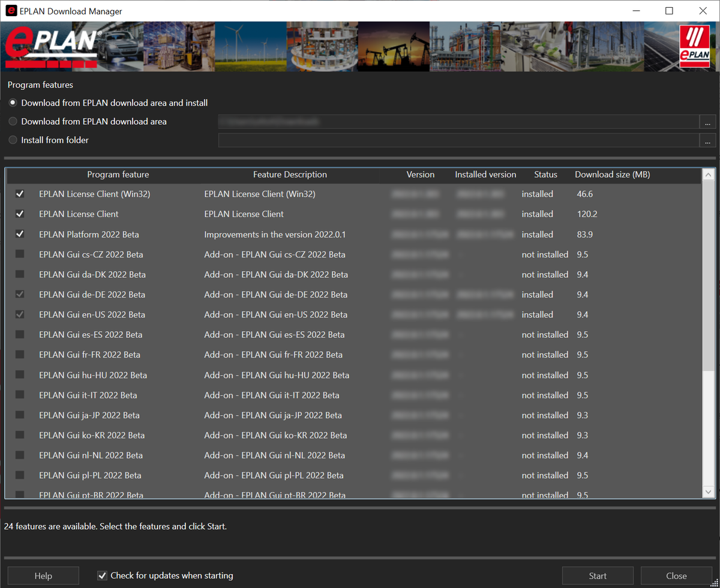The width and height of the screenshot is (720, 588).
Task: Sort by the Program feature column header
Action: click(118, 175)
